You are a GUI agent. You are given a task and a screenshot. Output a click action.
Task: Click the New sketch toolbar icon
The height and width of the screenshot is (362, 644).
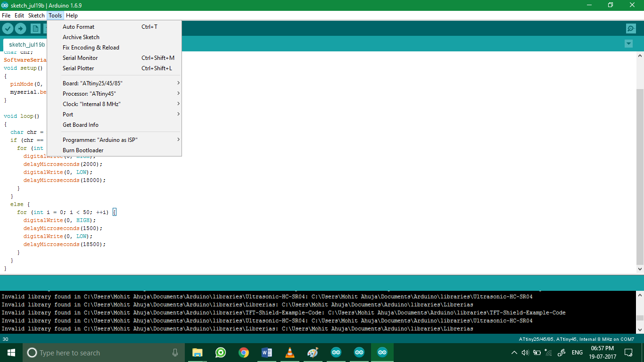coord(35,29)
